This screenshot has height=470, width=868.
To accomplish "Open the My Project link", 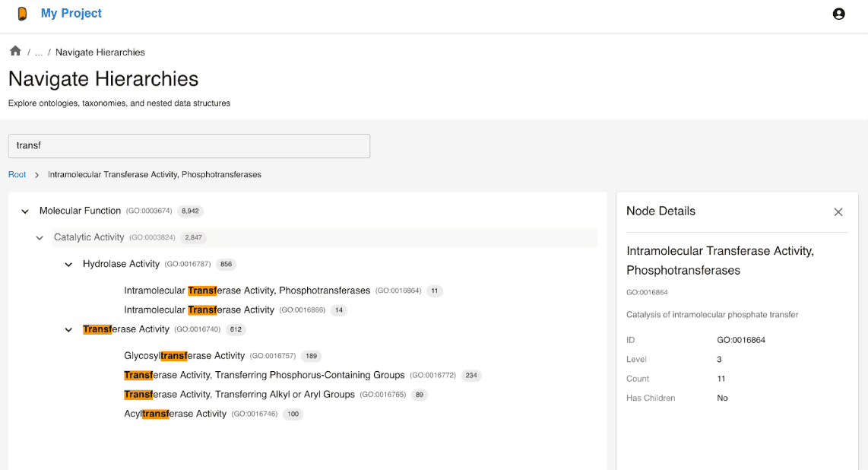I will tap(71, 13).
